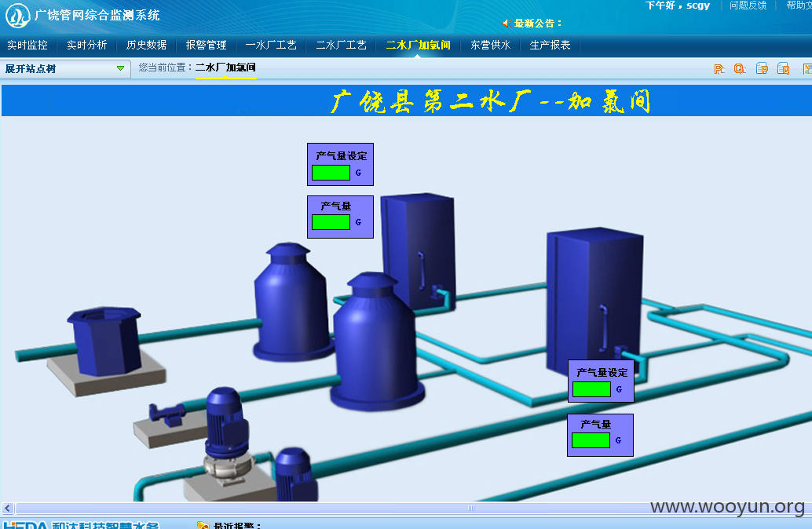Click the lower right 产气量 green indicator
The image size is (812, 529).
591,440
